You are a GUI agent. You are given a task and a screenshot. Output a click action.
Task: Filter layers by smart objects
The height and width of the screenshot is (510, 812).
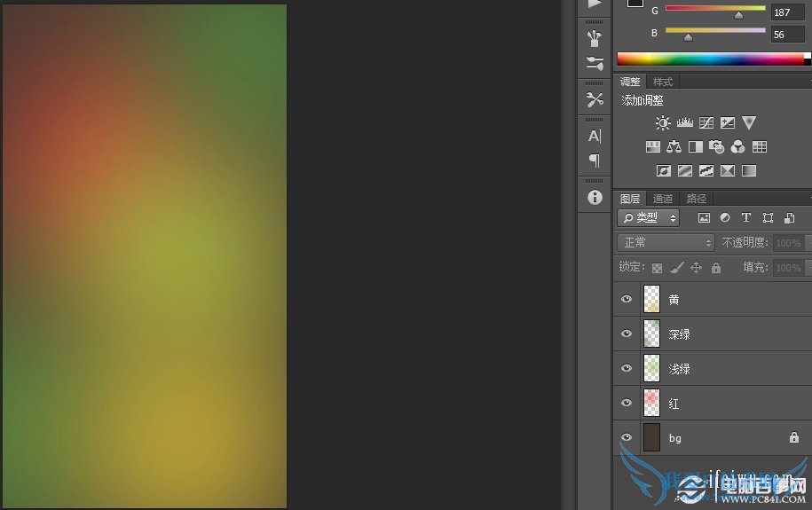[789, 218]
